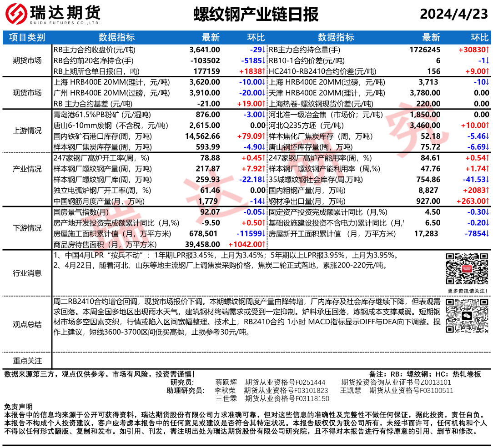
Task: Select the report title 螺纹钢产业链日报
Action: tap(256, 14)
